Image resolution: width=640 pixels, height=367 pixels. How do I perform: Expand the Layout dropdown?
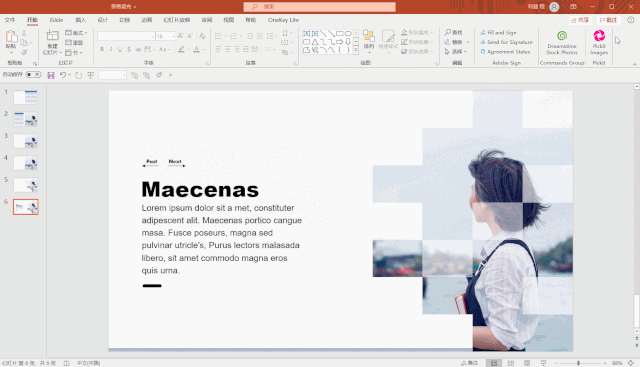click(76, 33)
